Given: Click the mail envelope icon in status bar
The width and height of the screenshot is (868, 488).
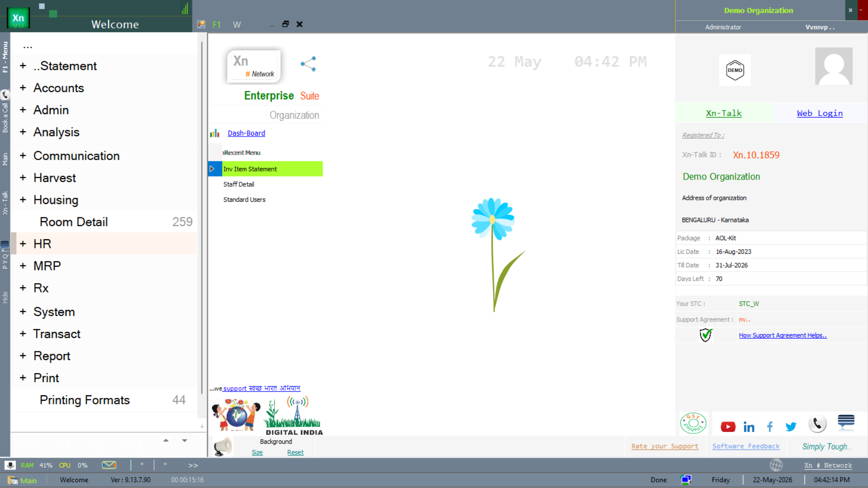Looking at the screenshot, I should 109,465.
